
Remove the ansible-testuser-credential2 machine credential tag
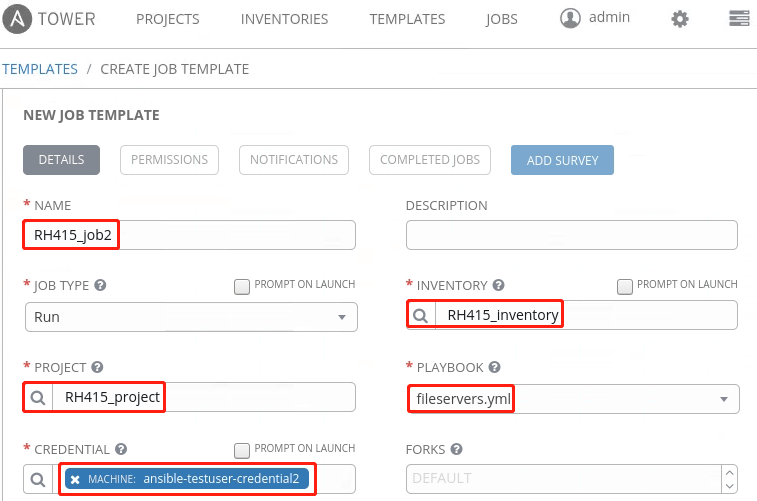coord(75,479)
